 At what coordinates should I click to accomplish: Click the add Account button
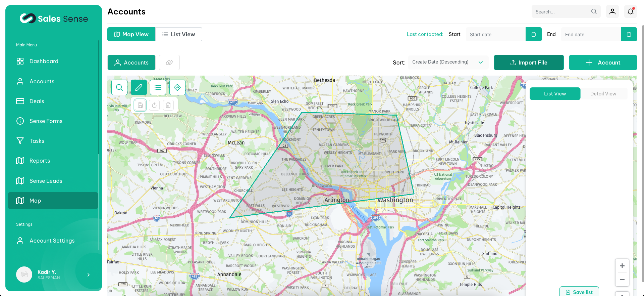[603, 62]
